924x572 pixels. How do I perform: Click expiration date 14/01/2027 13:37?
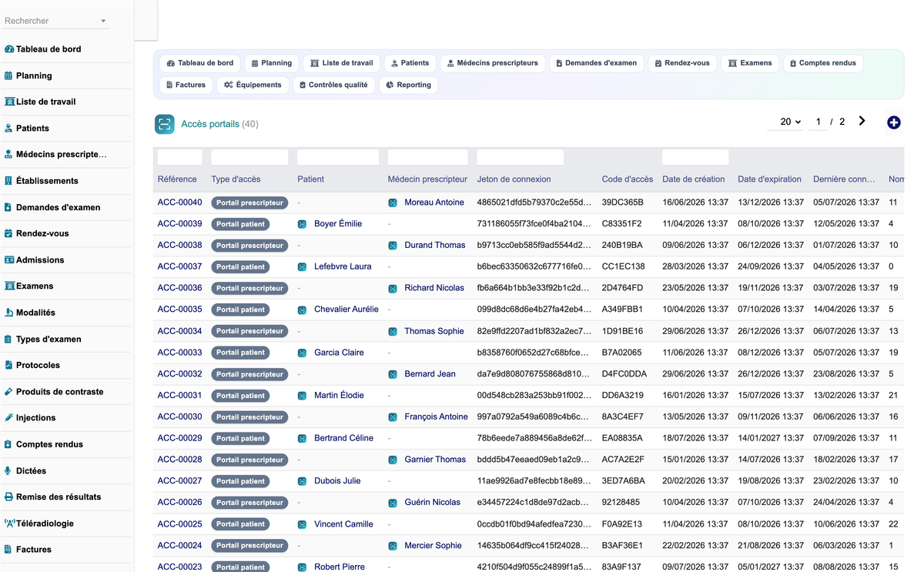coord(771,438)
